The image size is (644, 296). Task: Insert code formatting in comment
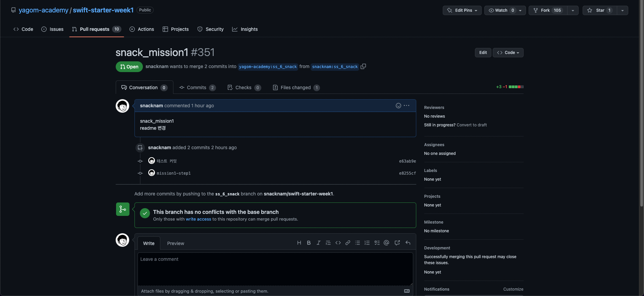tap(338, 243)
